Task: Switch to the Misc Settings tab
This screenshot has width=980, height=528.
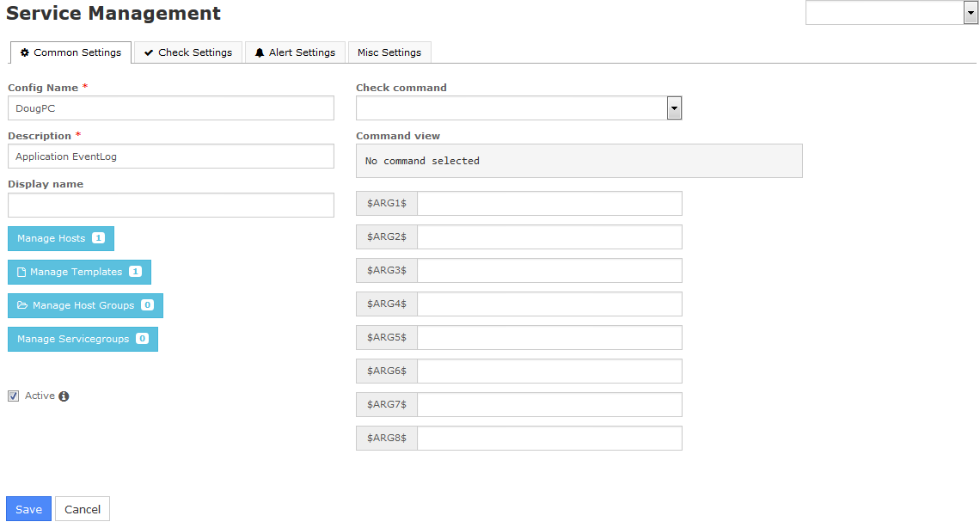Action: 389,52
